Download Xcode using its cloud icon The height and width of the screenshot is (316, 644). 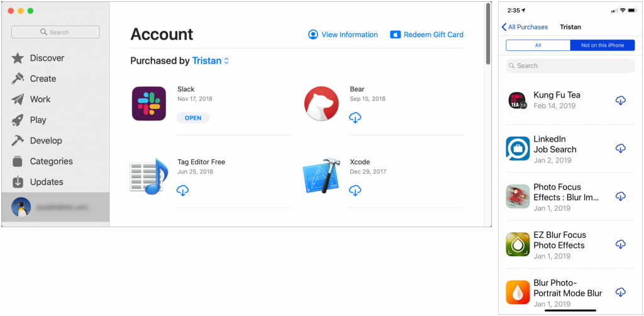click(x=355, y=191)
